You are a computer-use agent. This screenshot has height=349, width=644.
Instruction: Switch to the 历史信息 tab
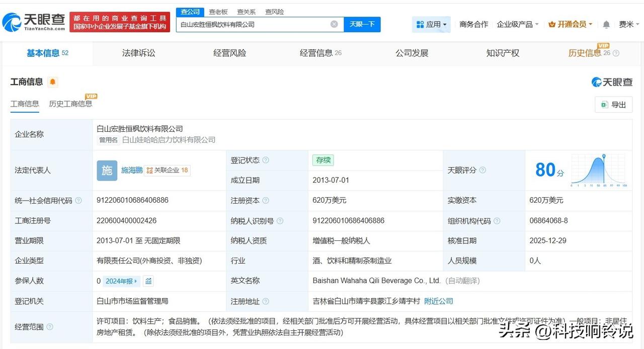[x=585, y=53]
